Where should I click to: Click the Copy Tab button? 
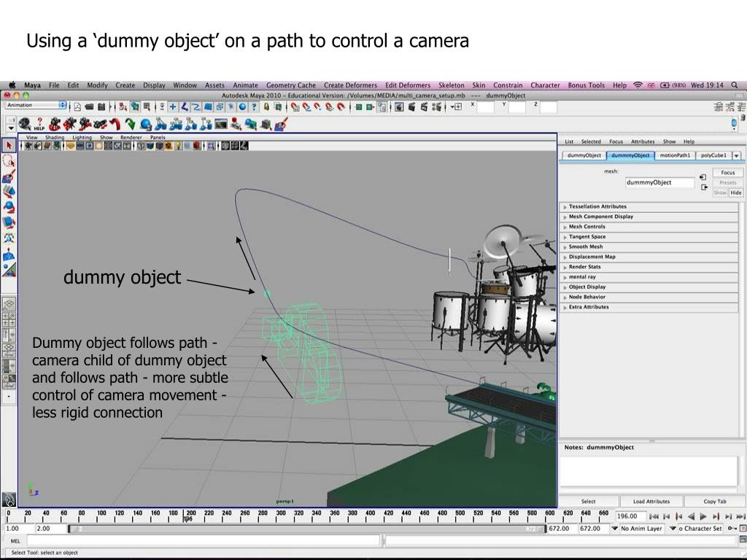tap(715, 502)
